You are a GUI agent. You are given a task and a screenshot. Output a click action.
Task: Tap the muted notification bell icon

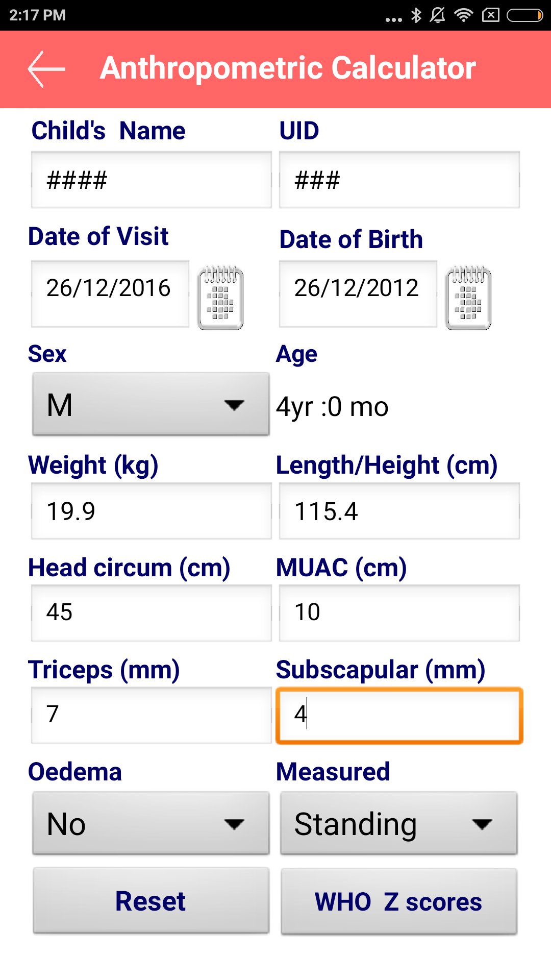pos(438,15)
